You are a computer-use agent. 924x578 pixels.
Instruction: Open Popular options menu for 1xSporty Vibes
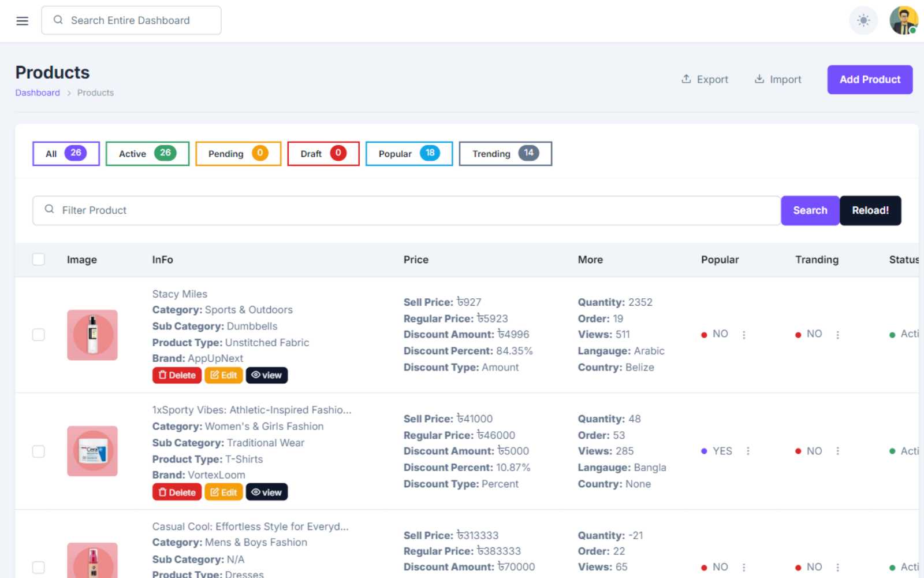coord(748,451)
